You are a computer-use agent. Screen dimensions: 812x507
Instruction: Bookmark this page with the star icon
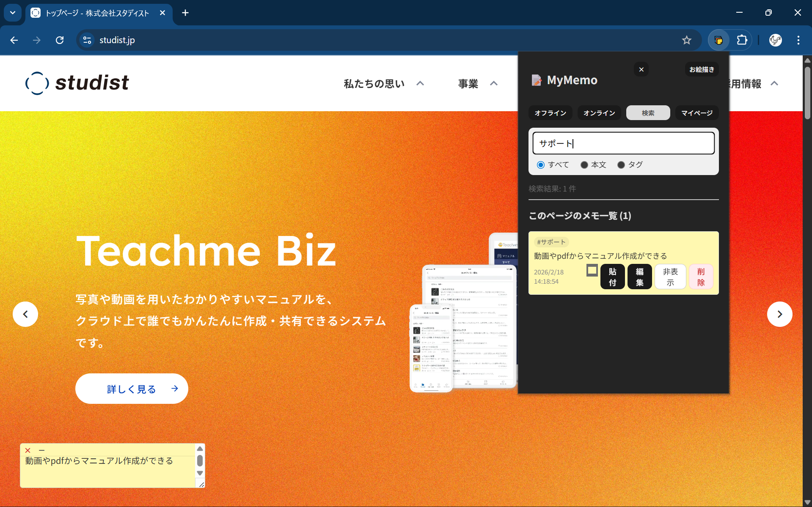(686, 40)
